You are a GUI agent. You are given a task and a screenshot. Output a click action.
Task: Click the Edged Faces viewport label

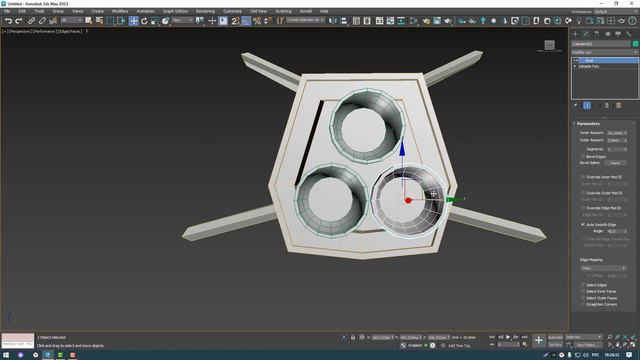pos(70,31)
